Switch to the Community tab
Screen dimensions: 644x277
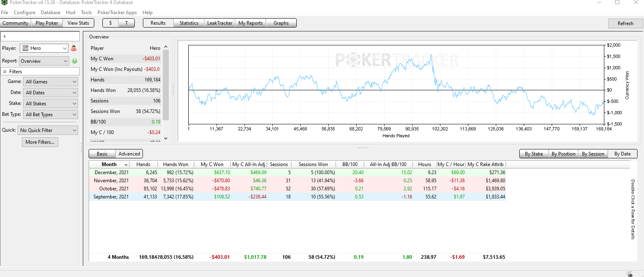(15, 23)
